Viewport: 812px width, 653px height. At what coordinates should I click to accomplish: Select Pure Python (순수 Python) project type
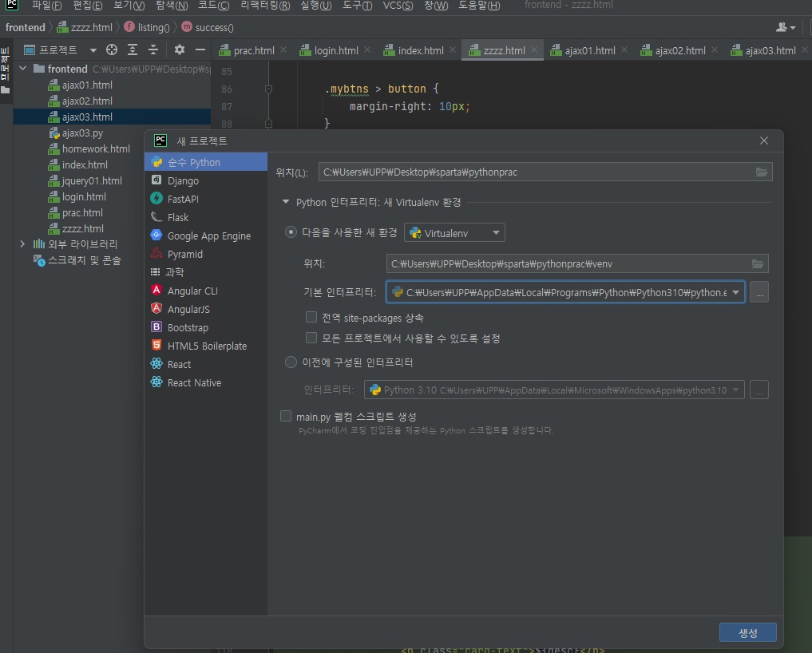click(x=205, y=162)
